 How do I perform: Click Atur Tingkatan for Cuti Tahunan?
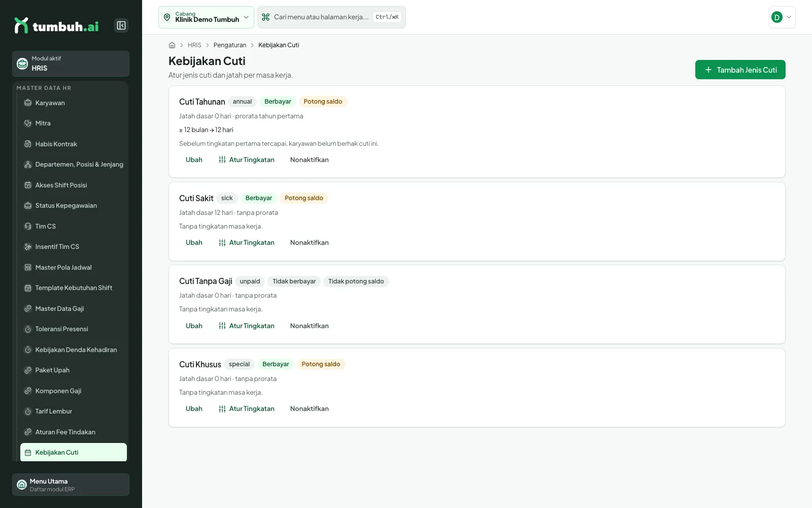(247, 160)
